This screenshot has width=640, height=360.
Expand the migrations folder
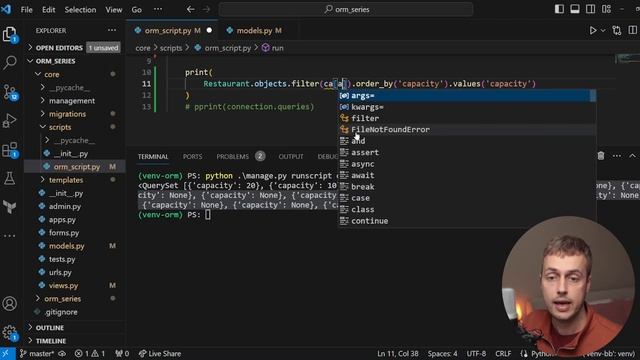[67, 114]
